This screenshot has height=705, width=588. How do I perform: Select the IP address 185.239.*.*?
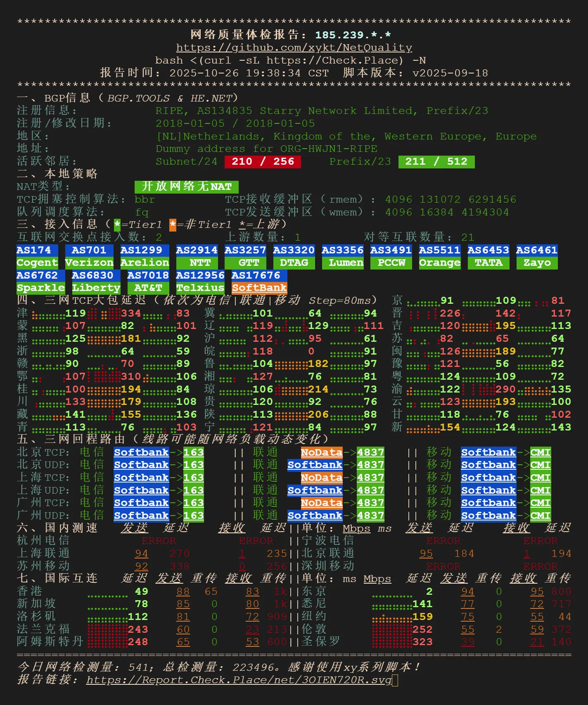(x=353, y=35)
